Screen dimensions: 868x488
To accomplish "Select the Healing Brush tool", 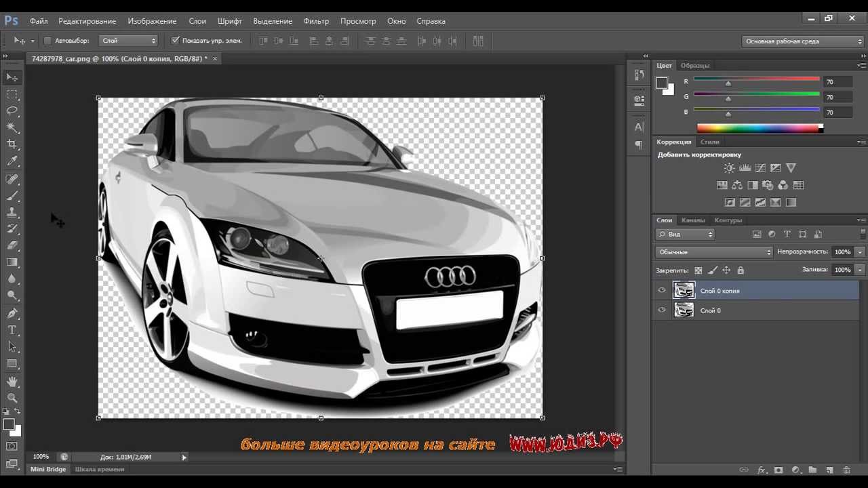I will 12,180.
